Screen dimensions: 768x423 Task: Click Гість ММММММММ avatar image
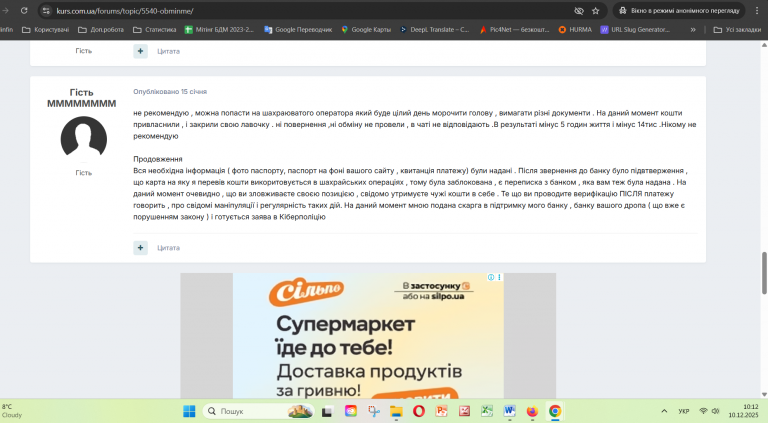[84, 139]
